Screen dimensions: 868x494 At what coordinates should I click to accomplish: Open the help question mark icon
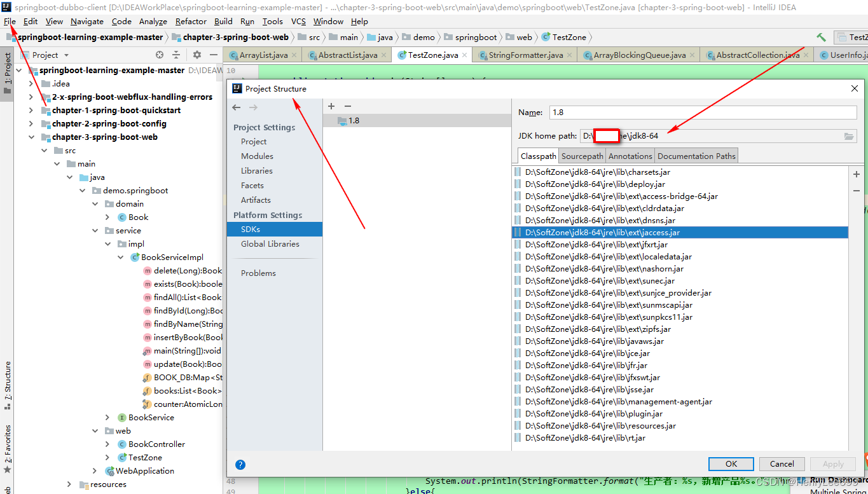(x=240, y=465)
